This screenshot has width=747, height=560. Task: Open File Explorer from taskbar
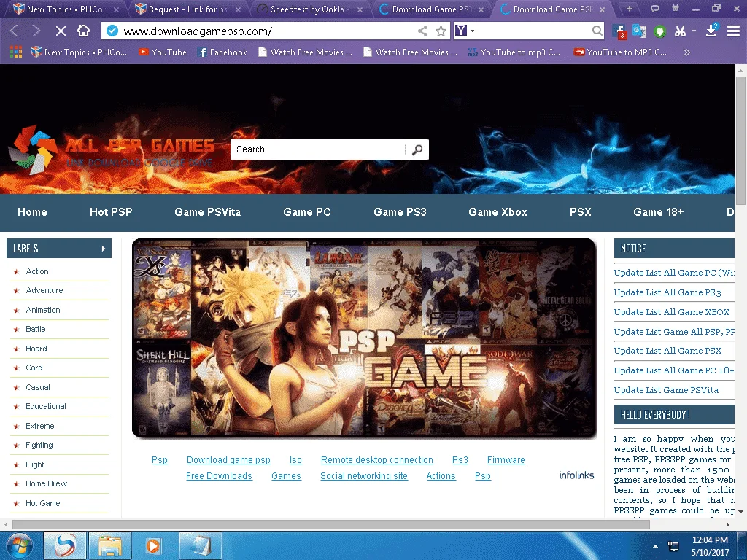(110, 545)
